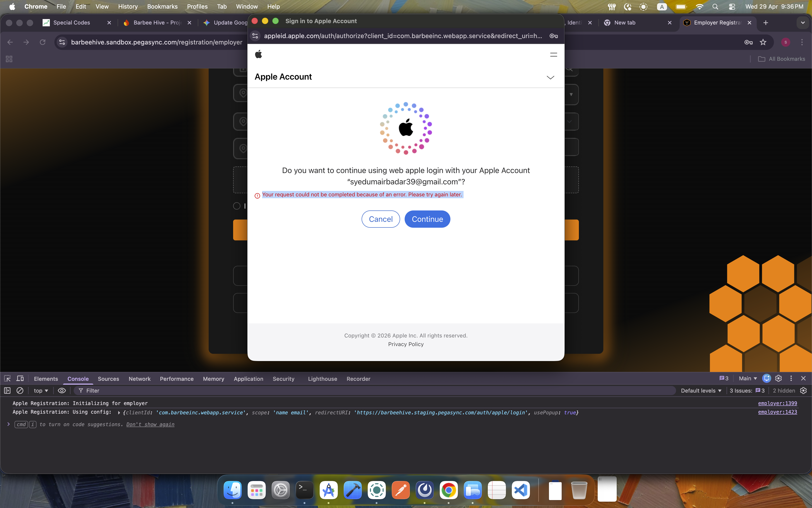The height and width of the screenshot is (508, 812).
Task: Go forward in the main Chrome window
Action: coord(26,42)
